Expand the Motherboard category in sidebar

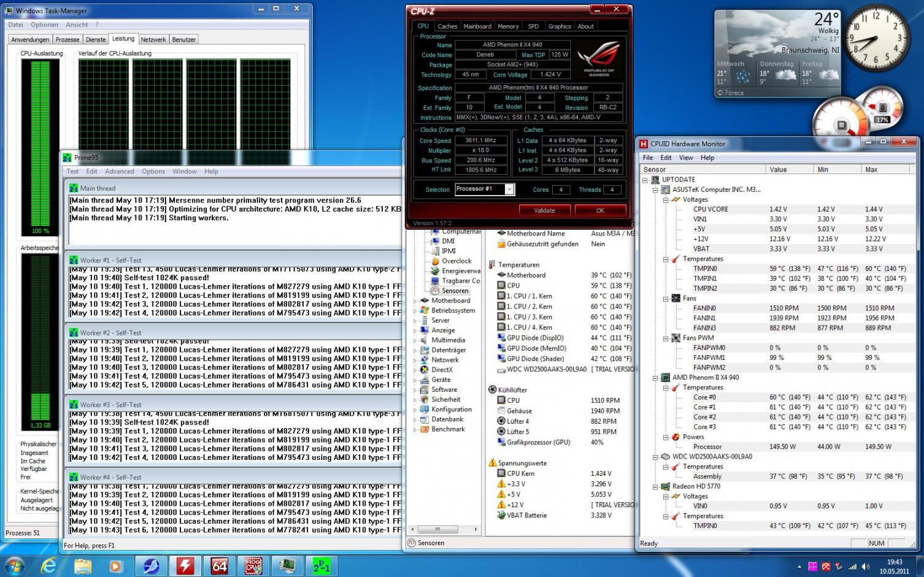click(415, 301)
